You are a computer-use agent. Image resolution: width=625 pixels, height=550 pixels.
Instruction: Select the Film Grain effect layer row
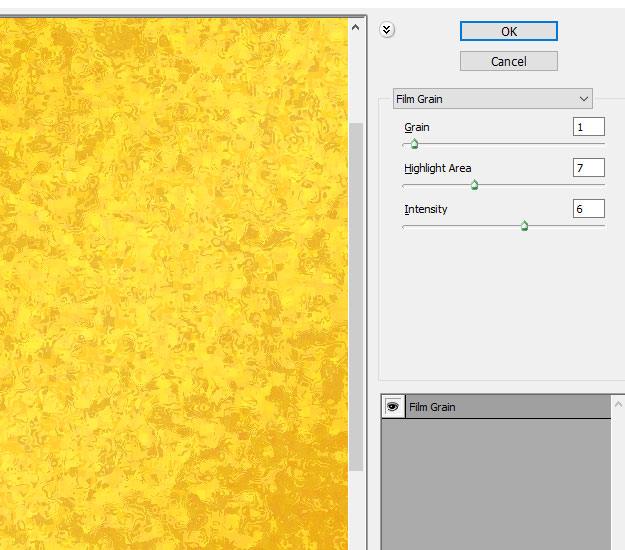tap(507, 407)
